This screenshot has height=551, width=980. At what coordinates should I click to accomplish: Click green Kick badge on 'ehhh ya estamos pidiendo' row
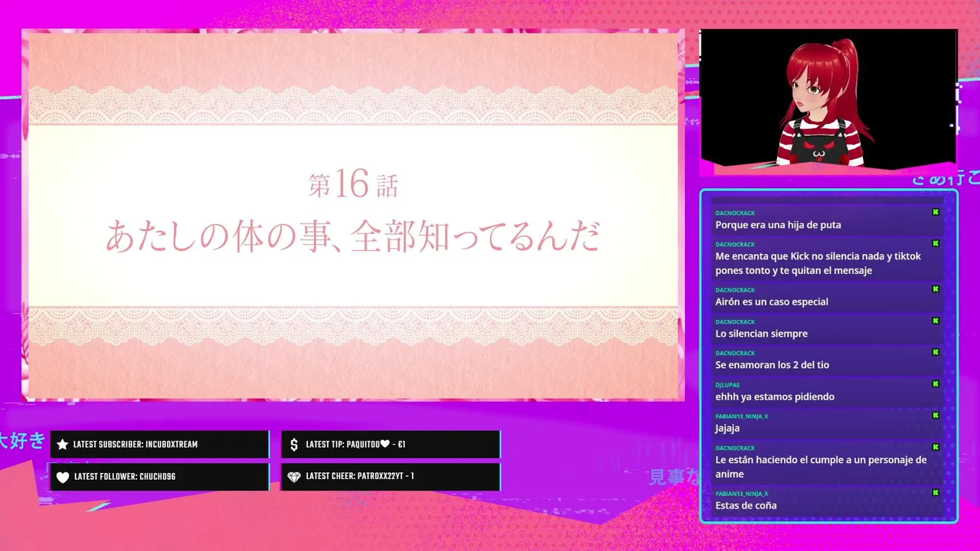pyautogui.click(x=936, y=384)
